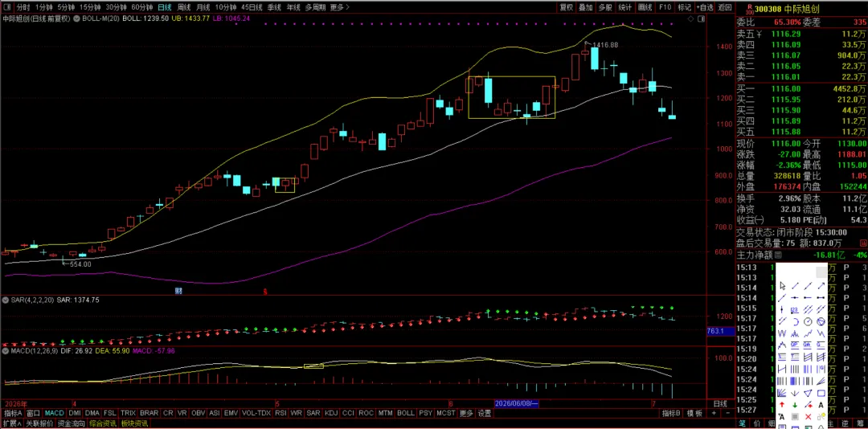The image size is (868, 429).
Task: Click the 2026/06/08 date marker
Action: 517,403
